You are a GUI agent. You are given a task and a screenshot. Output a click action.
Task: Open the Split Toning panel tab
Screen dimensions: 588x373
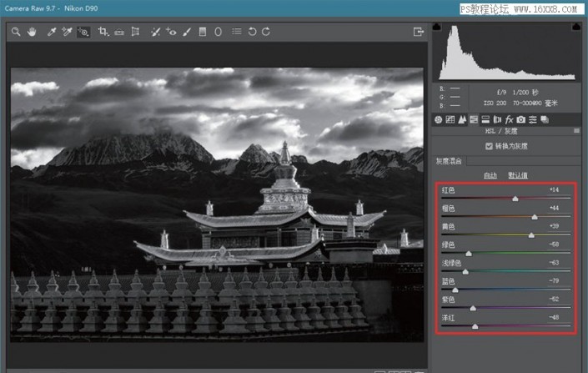pyautogui.click(x=485, y=119)
